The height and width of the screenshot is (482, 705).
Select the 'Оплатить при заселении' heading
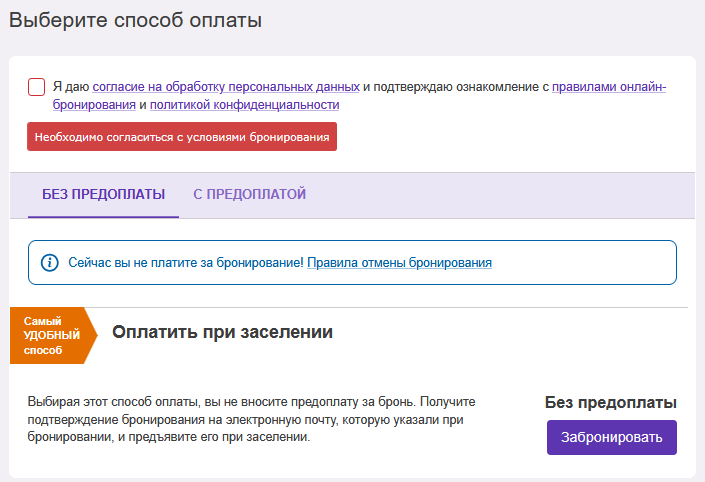[x=222, y=332]
